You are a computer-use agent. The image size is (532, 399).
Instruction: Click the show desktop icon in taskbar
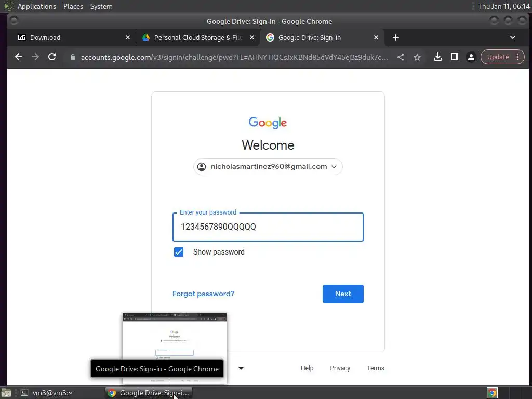[6, 393]
